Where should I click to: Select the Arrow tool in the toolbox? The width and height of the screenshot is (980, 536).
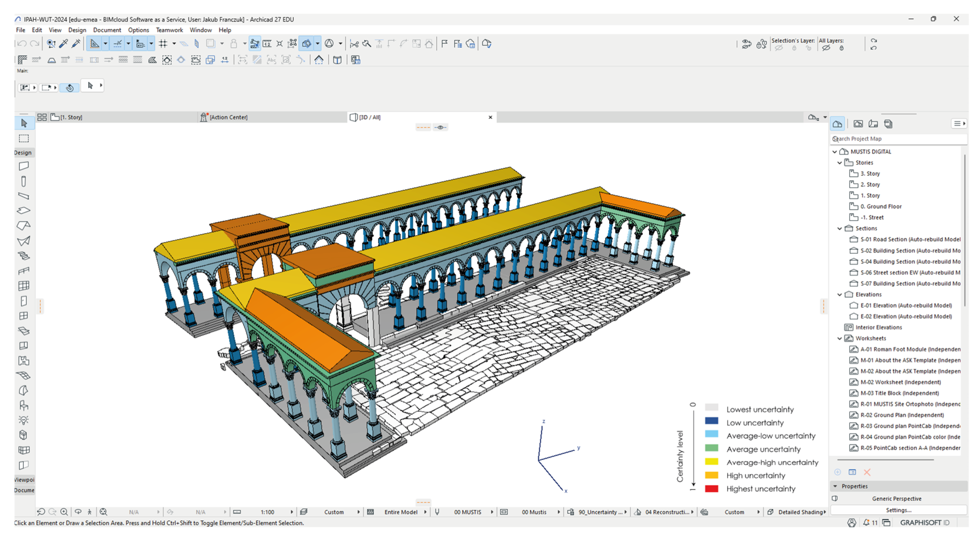[23, 123]
